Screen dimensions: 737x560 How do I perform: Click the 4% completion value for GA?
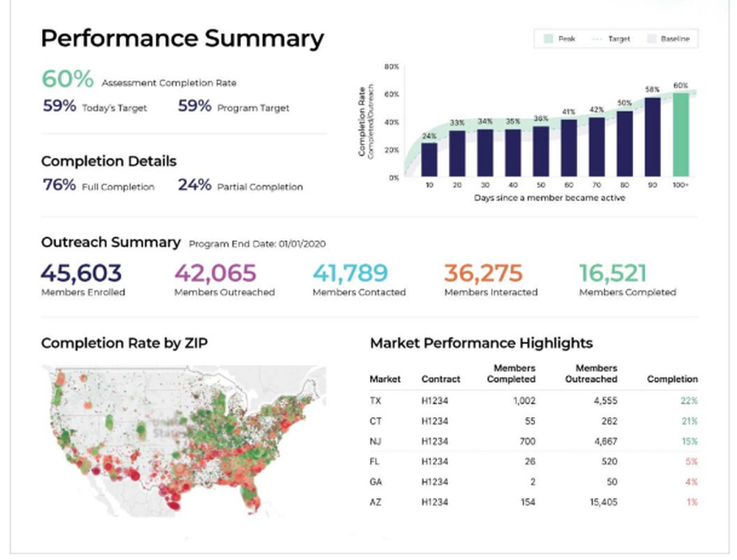point(691,482)
